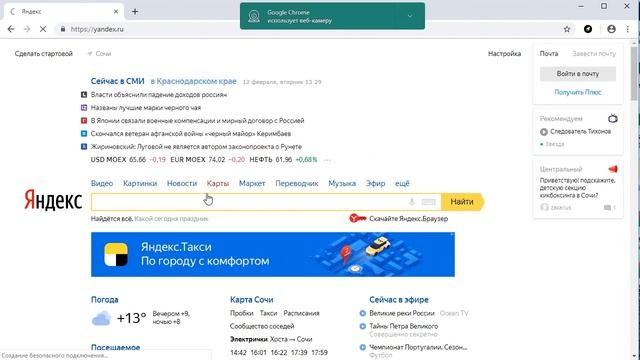Open news Названы лучшие марки черного чая
The height and width of the screenshot is (360, 640).
pos(146,108)
